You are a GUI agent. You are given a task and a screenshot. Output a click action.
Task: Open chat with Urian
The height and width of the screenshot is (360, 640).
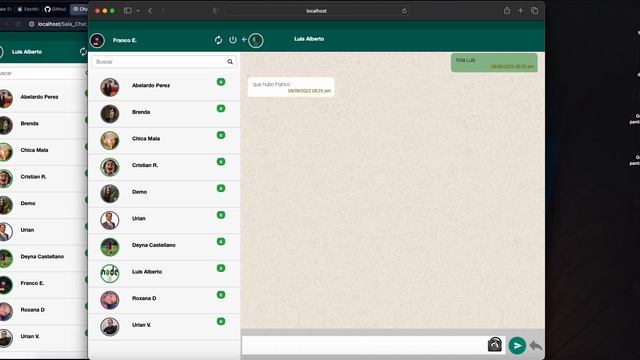click(164, 220)
